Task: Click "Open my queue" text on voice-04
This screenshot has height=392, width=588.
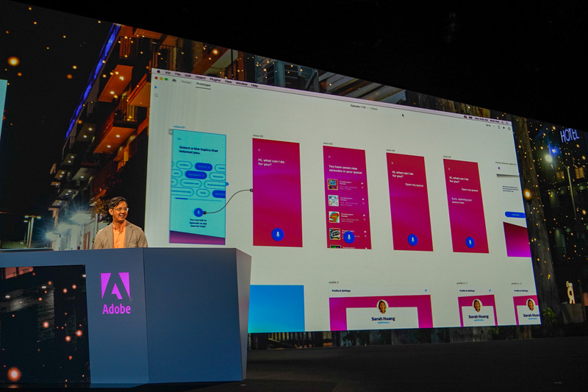Action: click(x=415, y=185)
